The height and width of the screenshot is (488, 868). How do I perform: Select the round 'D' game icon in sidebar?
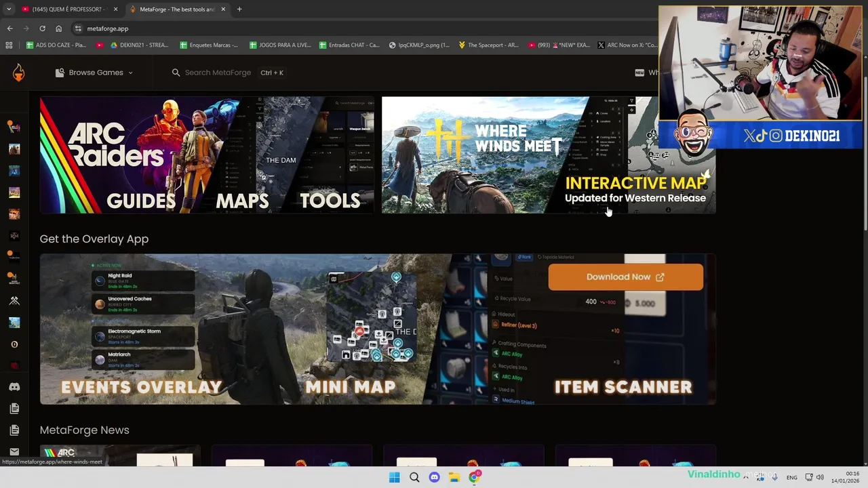coord(14,344)
